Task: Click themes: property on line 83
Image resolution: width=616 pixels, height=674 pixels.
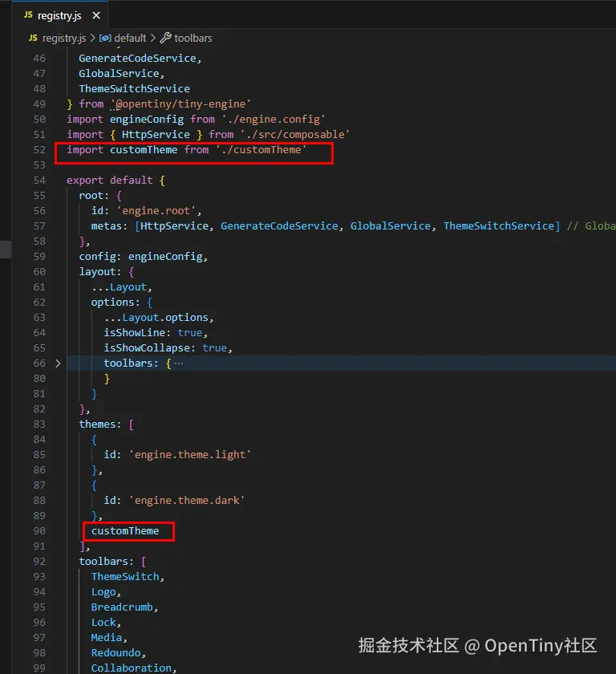Action: [100, 424]
